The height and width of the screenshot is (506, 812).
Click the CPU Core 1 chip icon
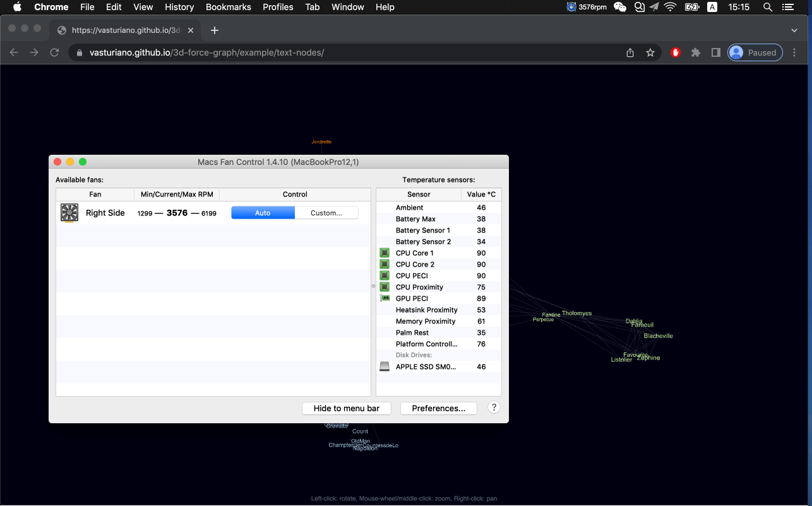[x=385, y=253]
